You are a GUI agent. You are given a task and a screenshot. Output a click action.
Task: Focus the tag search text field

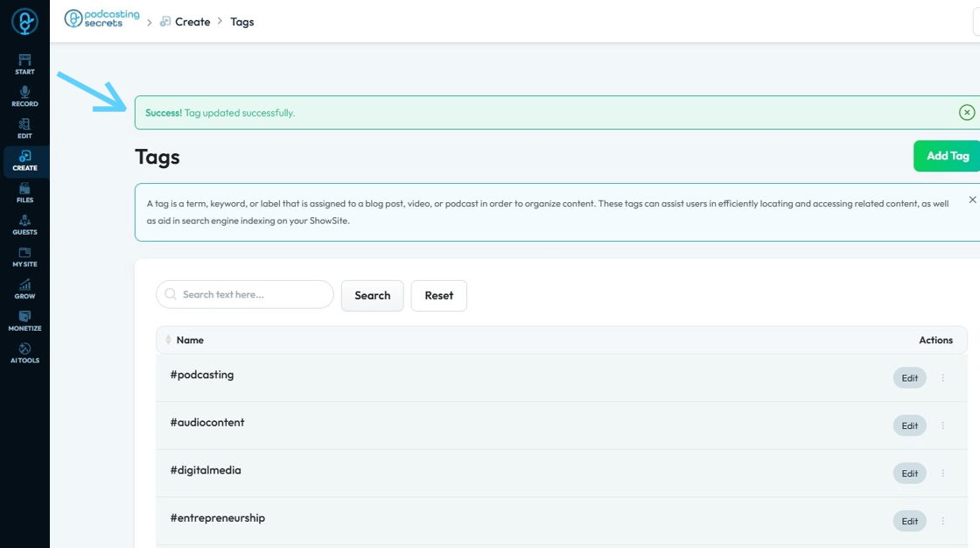pyautogui.click(x=254, y=295)
